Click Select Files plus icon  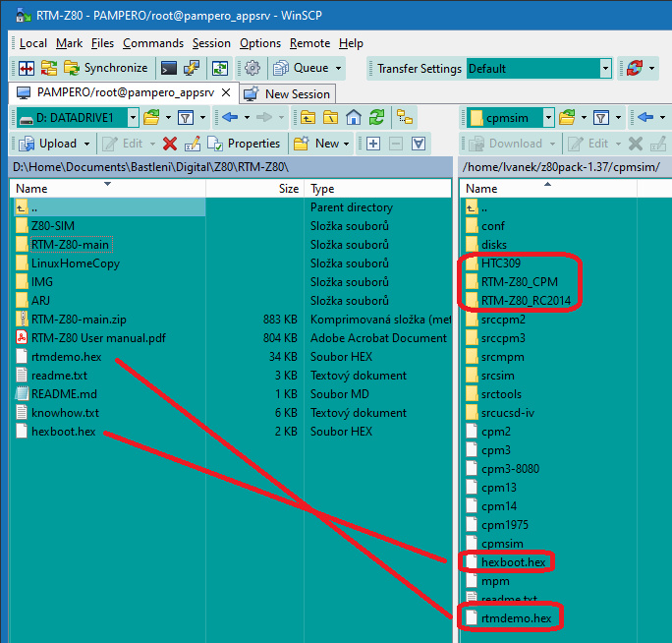pyautogui.click(x=373, y=144)
